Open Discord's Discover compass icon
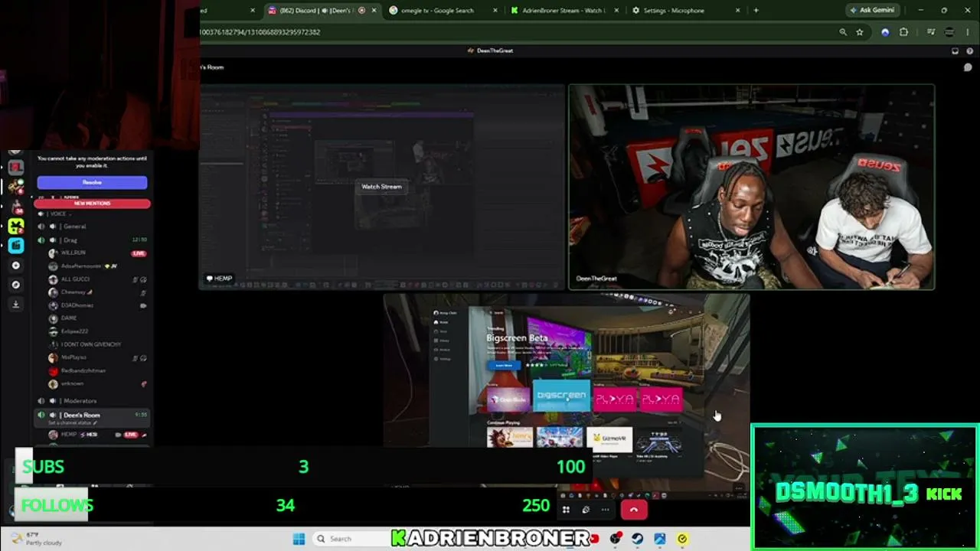Viewport: 980px width, 551px height. point(16,285)
